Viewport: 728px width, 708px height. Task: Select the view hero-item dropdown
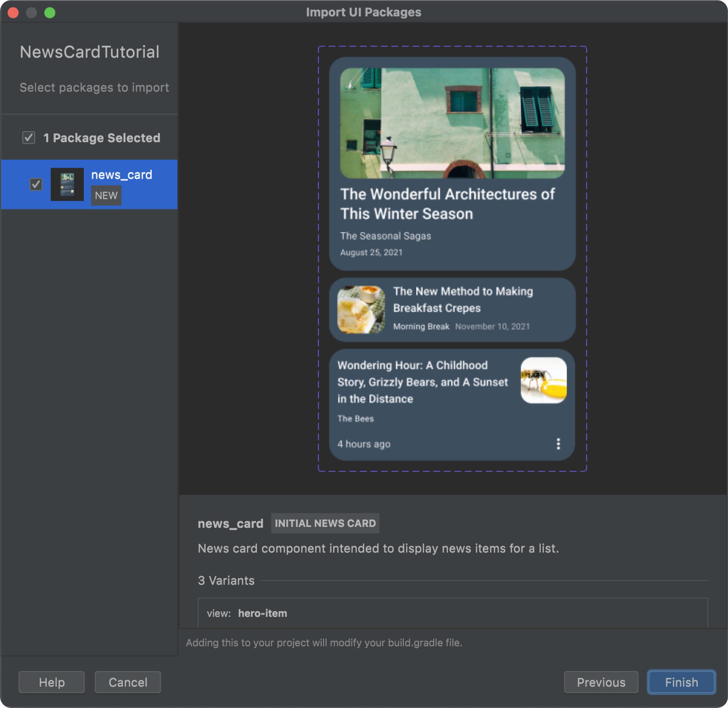coord(453,613)
